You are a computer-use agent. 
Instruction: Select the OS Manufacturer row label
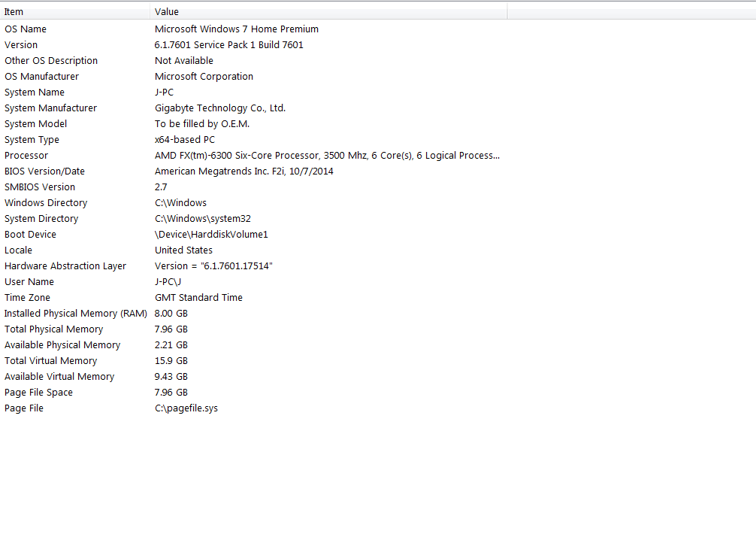[x=41, y=76]
